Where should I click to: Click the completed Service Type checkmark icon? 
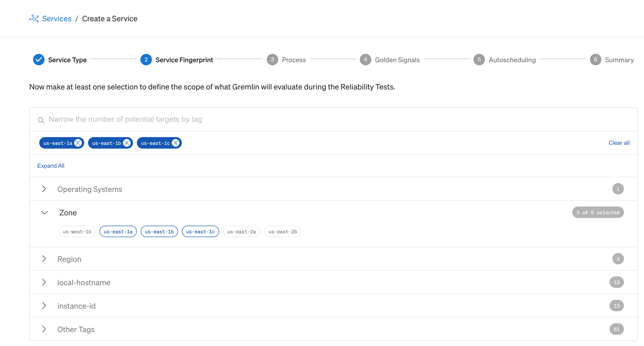(x=39, y=60)
